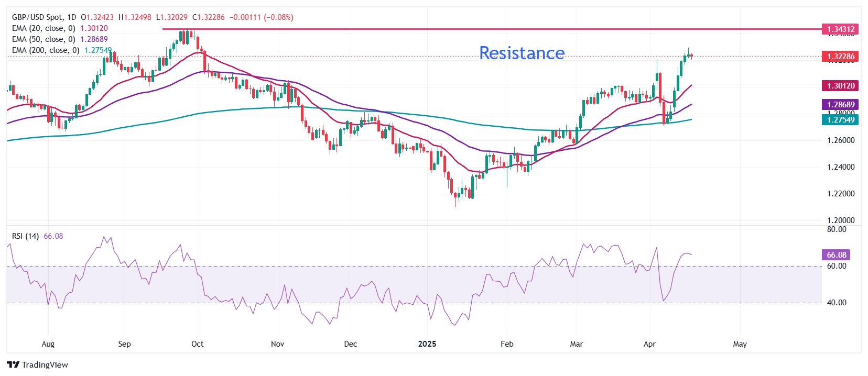Image resolution: width=868 pixels, height=376 pixels.
Task: Click the blue Resistance text annotation
Action: click(x=522, y=53)
